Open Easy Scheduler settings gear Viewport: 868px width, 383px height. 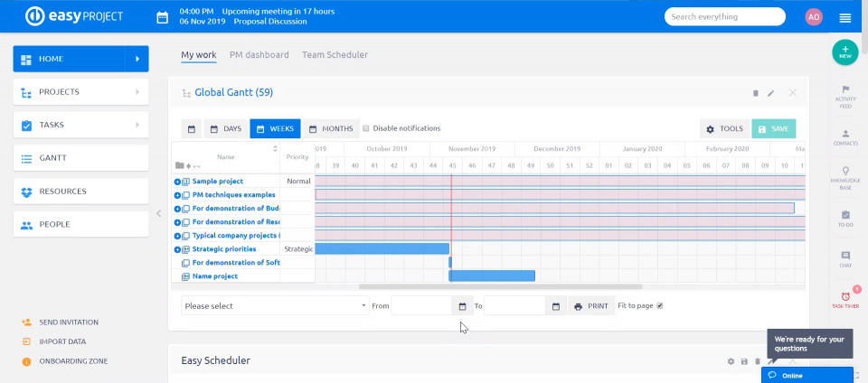pos(731,361)
